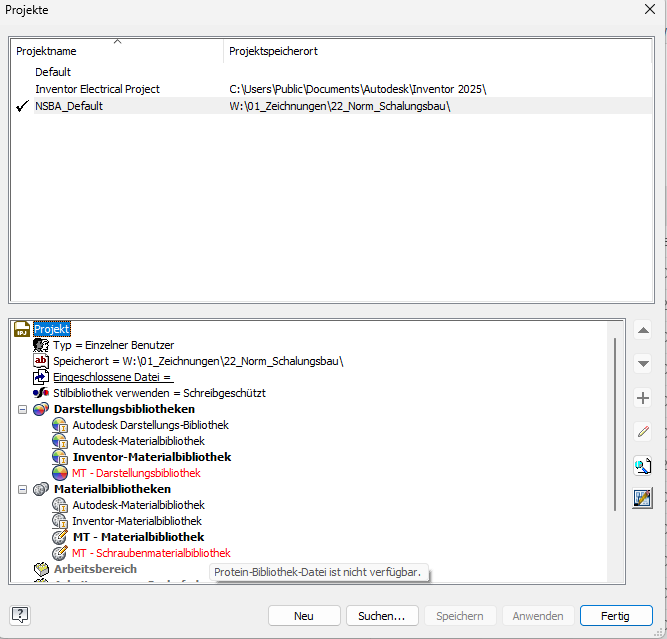The image size is (667, 639).
Task: Select the Default project row
Action: pos(332,72)
